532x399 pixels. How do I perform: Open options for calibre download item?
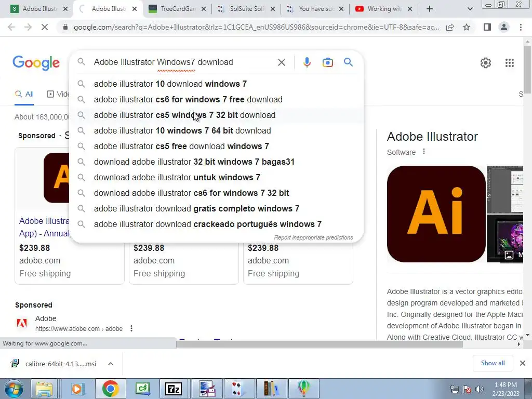[111, 364]
